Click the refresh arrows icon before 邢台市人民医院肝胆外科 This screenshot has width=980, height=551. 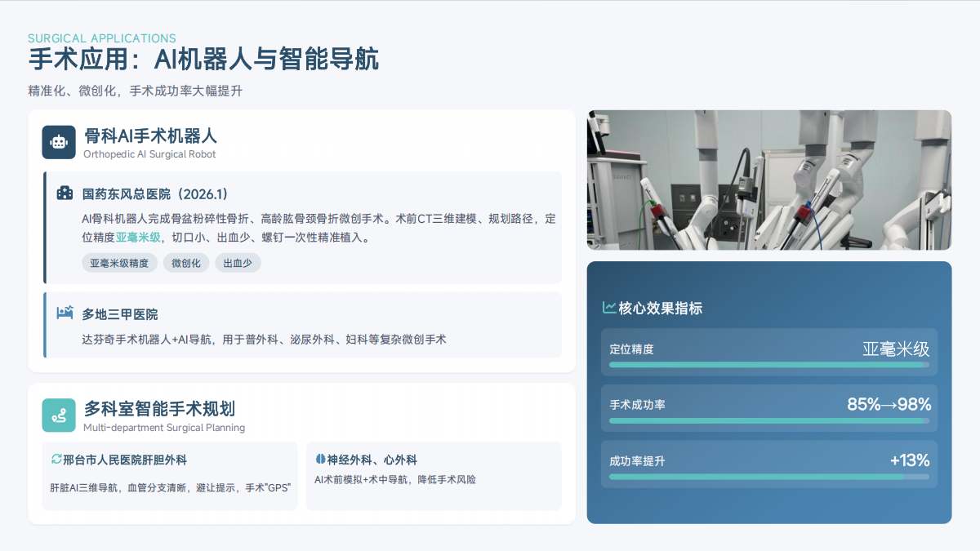point(56,460)
